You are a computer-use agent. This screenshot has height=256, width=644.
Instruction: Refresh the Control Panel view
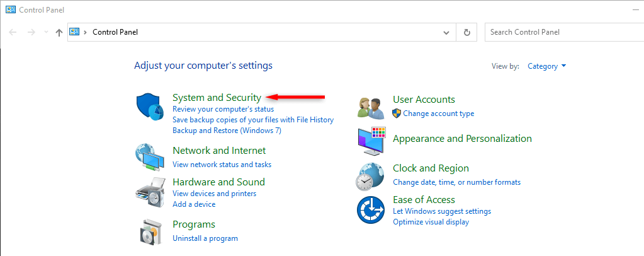[466, 32]
